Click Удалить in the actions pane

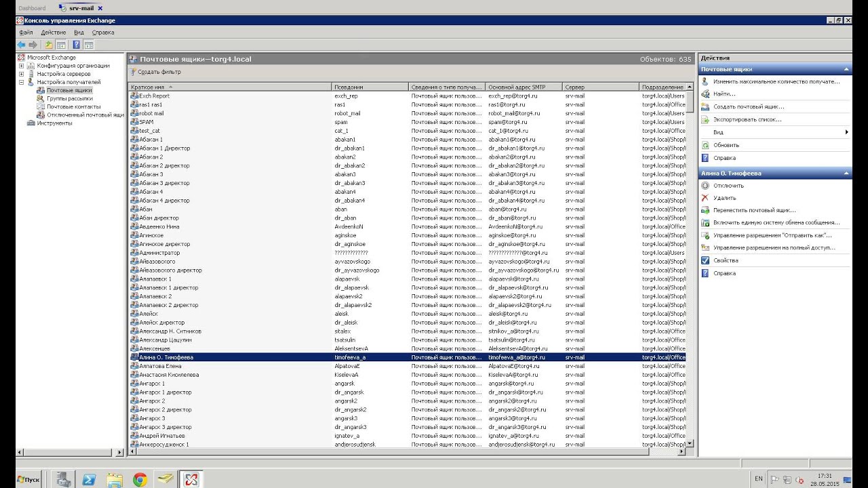(x=724, y=198)
